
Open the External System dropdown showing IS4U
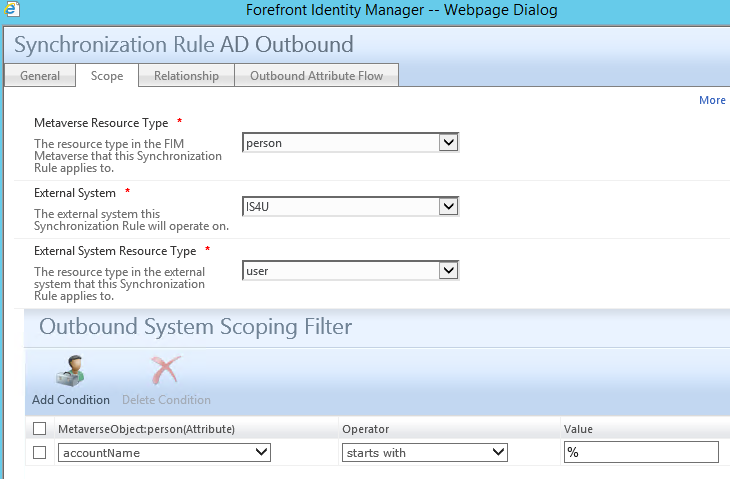click(x=351, y=206)
